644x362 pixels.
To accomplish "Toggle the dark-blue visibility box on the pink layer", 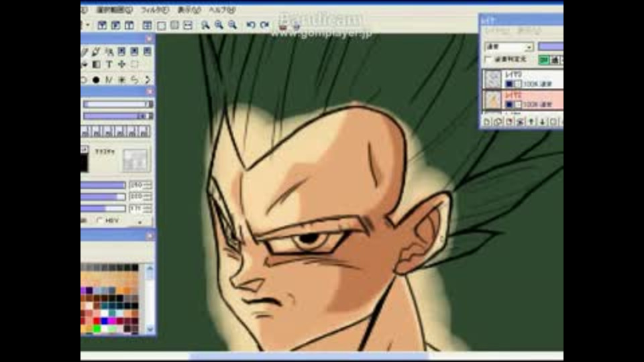I will tap(509, 105).
